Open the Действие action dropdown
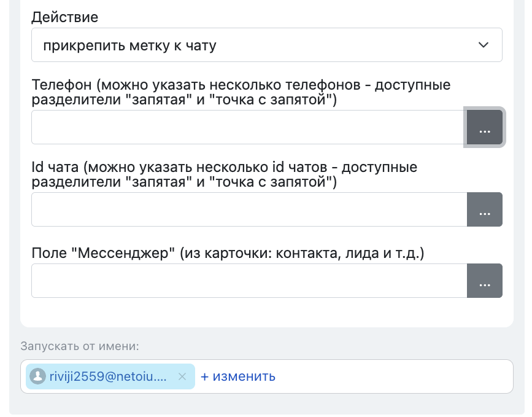 point(266,45)
